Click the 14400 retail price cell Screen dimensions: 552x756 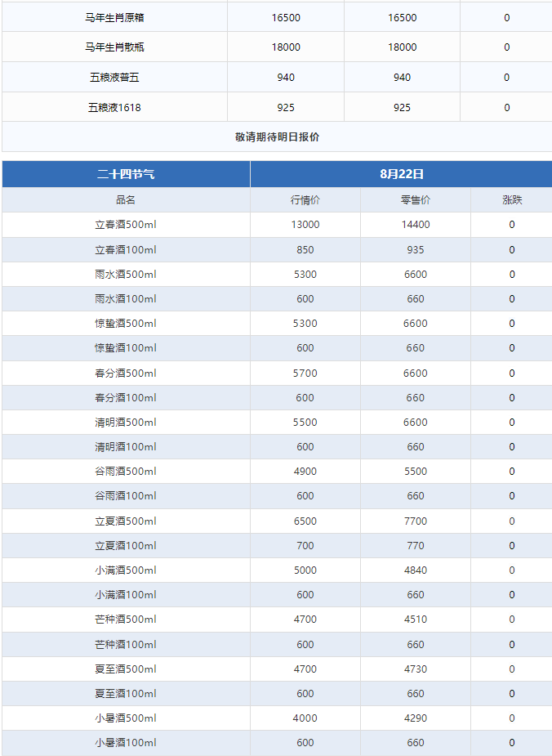[415, 225]
